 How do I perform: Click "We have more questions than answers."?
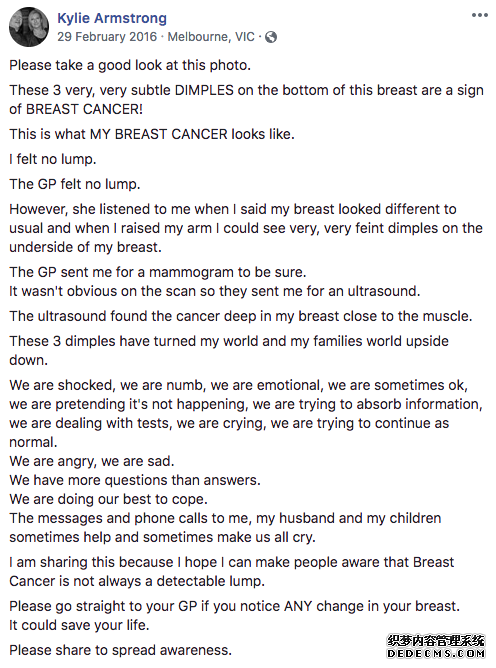pos(135,480)
